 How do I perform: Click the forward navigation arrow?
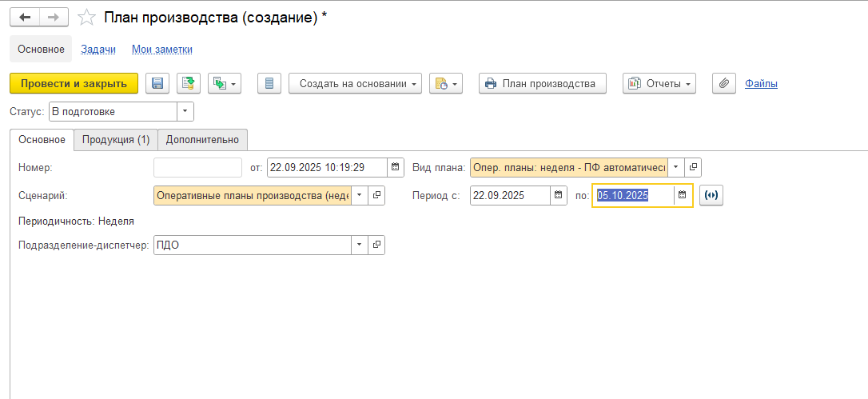(54, 18)
